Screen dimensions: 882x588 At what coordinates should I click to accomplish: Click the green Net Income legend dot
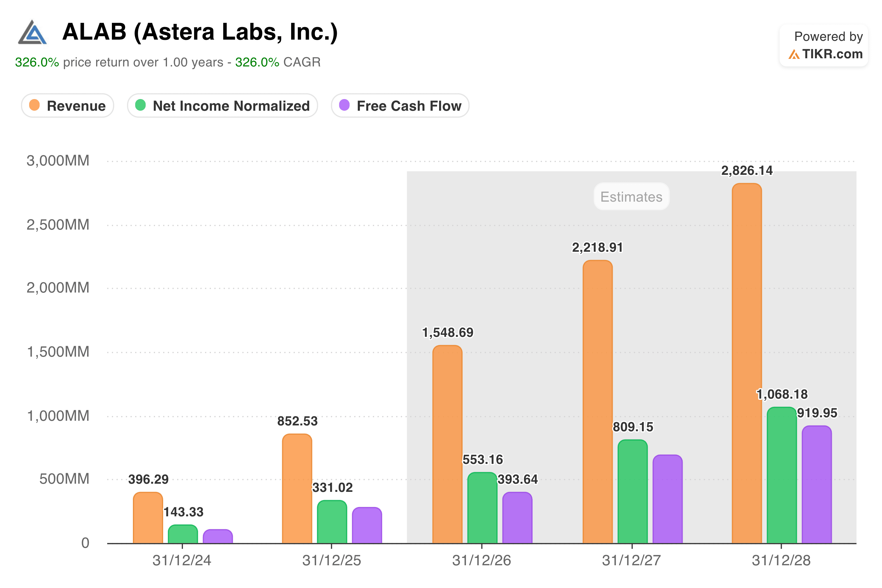coord(140,105)
